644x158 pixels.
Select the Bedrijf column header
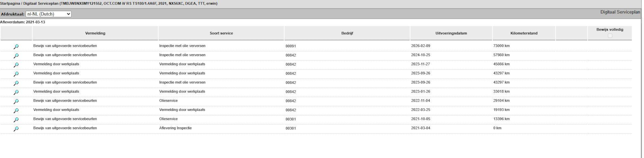click(x=347, y=33)
